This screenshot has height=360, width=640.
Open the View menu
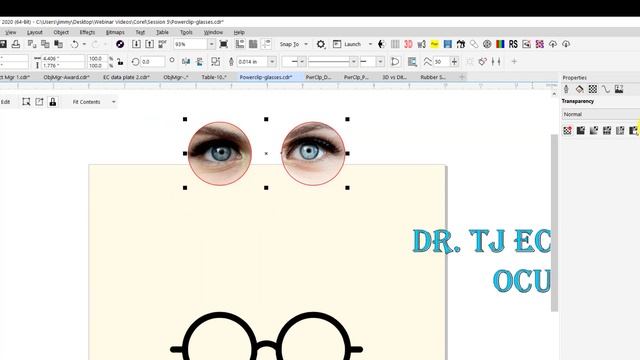coord(11,32)
